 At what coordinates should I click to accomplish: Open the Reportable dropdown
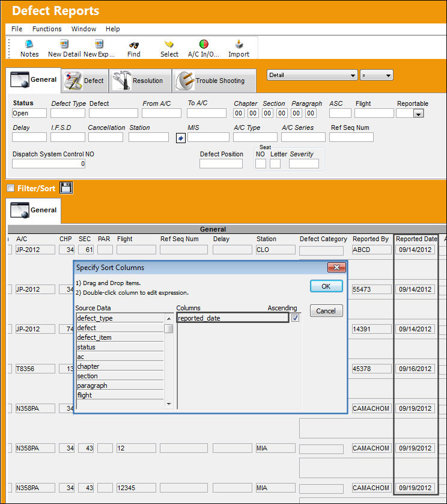tap(418, 114)
